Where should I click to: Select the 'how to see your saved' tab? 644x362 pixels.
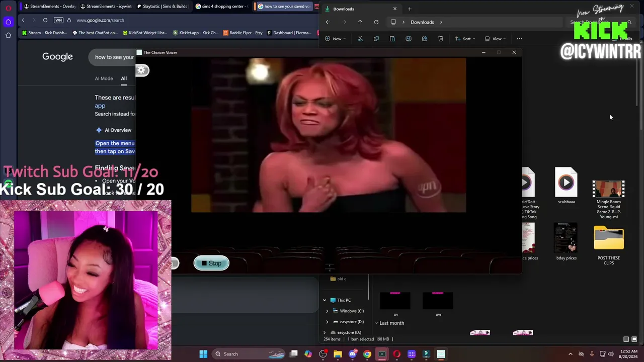tap(284, 7)
